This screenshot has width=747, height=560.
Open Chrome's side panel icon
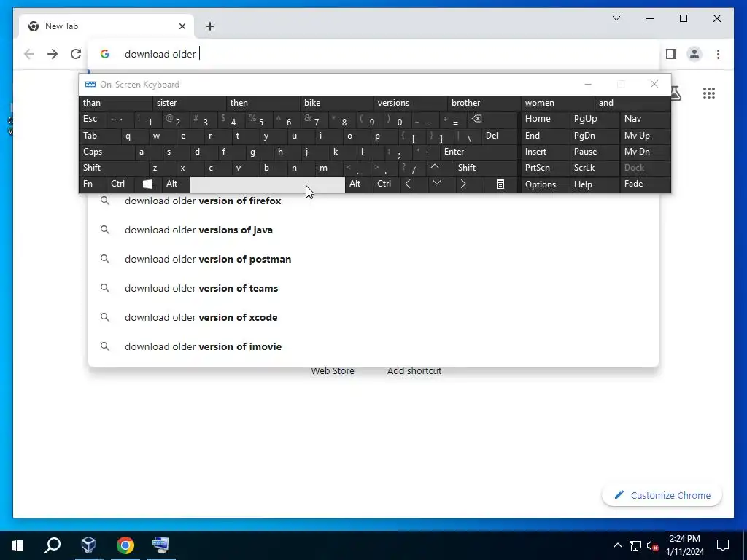point(671,54)
